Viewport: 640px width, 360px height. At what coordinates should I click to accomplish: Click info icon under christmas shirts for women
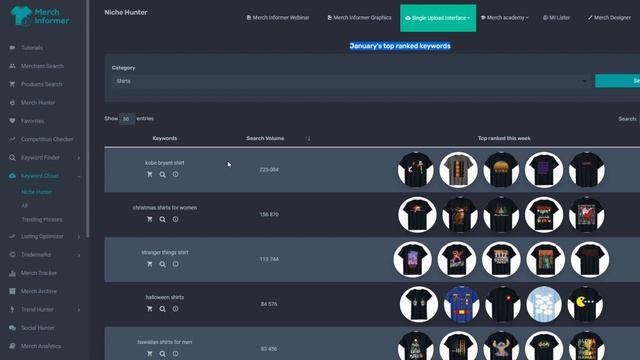[176, 219]
